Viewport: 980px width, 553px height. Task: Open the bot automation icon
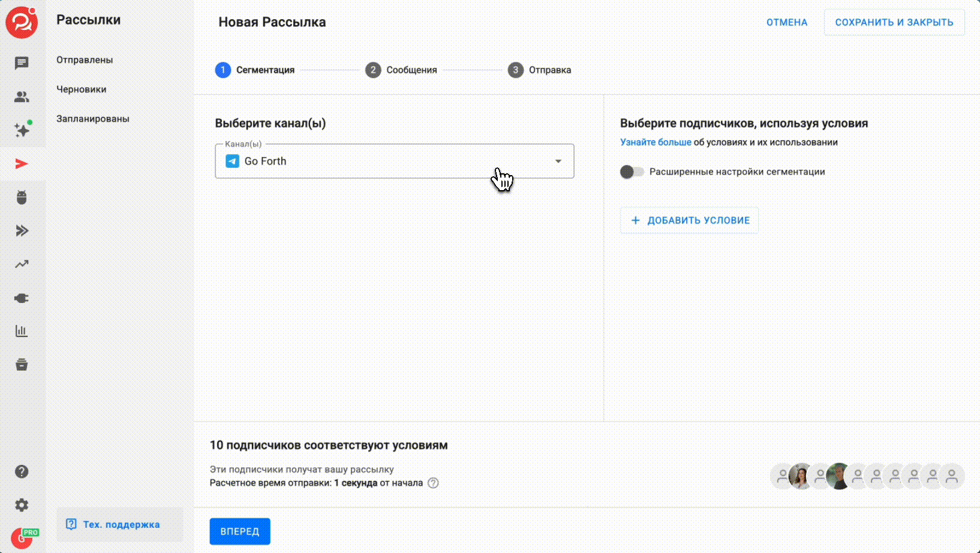22,197
